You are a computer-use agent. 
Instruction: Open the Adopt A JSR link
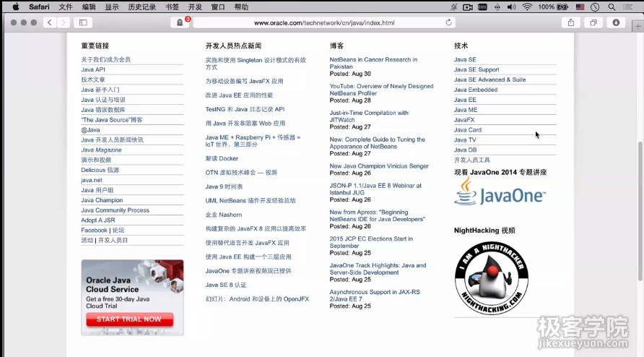pyautogui.click(x=97, y=220)
